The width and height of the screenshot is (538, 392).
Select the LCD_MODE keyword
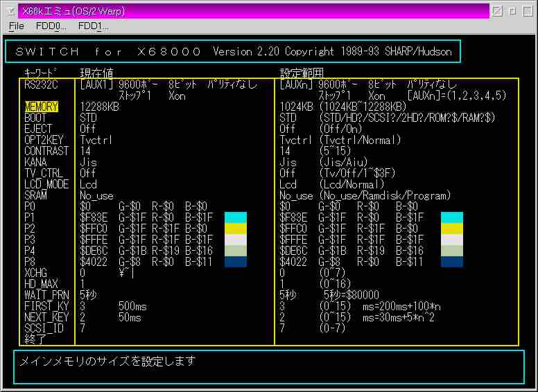tap(46, 184)
